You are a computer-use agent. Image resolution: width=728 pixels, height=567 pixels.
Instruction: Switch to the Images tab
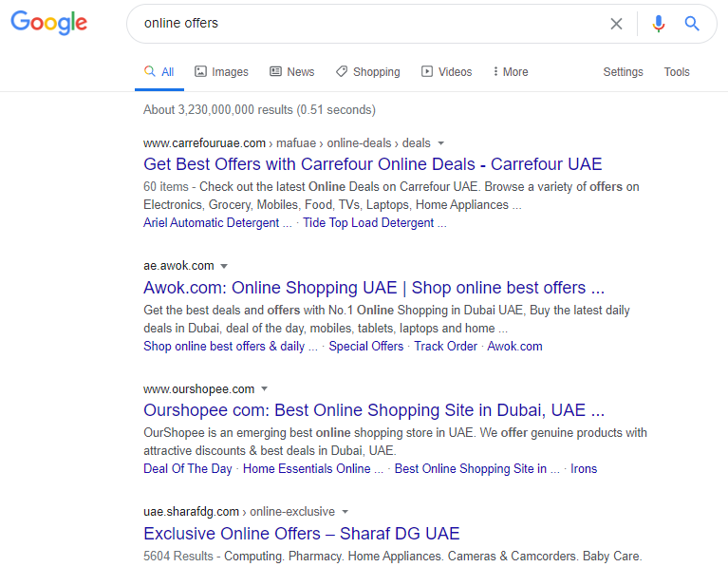tap(221, 72)
